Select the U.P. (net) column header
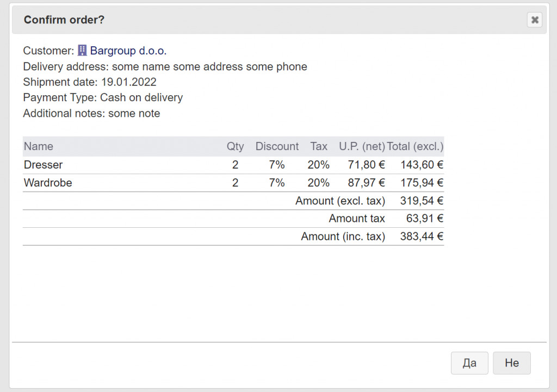 tap(362, 146)
